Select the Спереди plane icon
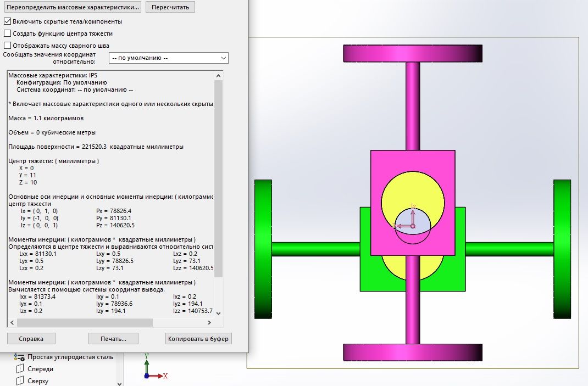Viewport: 588px width, 386px height. [20, 369]
